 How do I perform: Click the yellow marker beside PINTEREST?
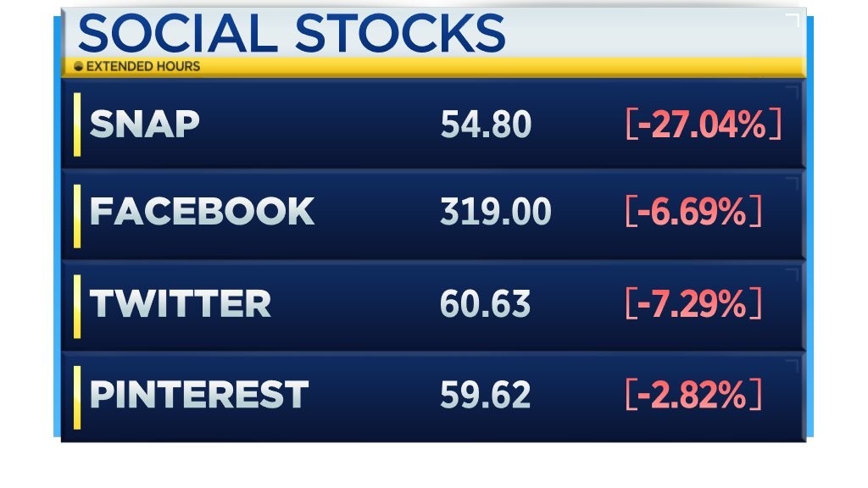tap(77, 396)
